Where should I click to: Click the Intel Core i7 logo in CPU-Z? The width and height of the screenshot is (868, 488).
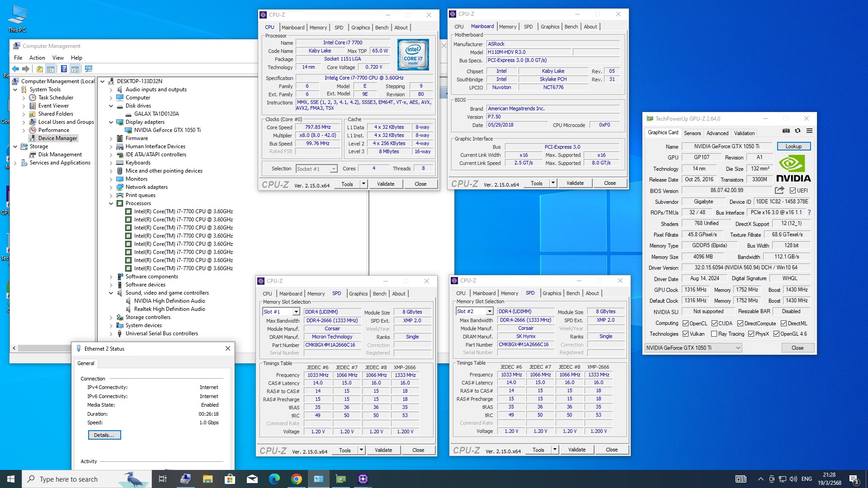pyautogui.click(x=413, y=55)
